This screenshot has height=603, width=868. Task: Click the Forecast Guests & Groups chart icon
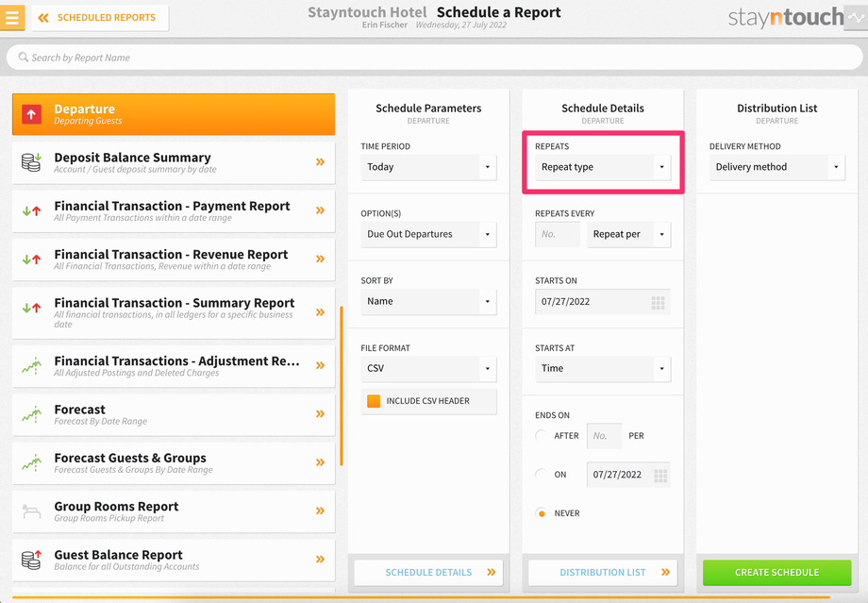click(x=31, y=462)
